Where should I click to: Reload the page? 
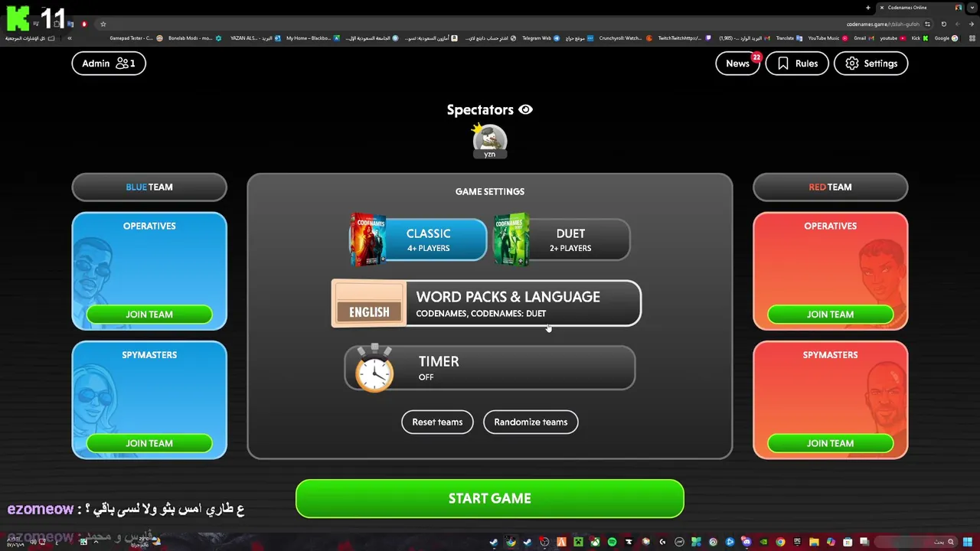(944, 24)
